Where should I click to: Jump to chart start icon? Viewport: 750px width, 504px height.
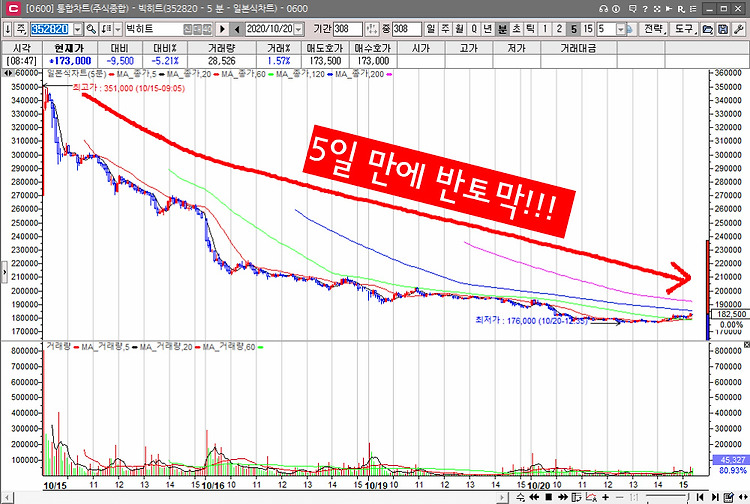point(700,497)
